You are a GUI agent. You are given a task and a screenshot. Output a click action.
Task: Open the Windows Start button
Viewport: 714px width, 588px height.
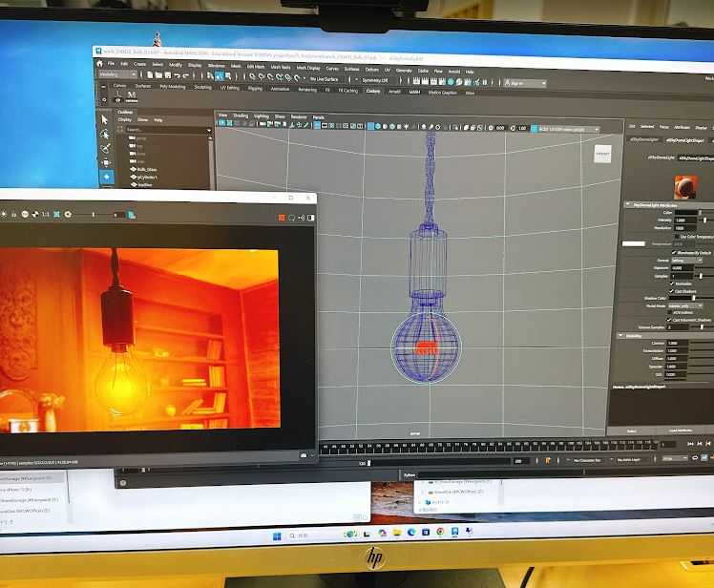pyautogui.click(x=277, y=535)
